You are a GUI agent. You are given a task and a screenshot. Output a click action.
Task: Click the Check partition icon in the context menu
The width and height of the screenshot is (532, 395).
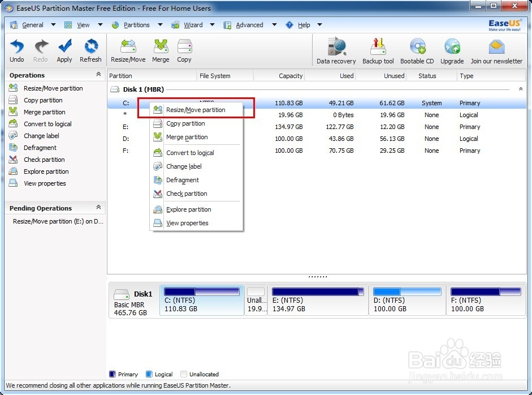tap(158, 194)
